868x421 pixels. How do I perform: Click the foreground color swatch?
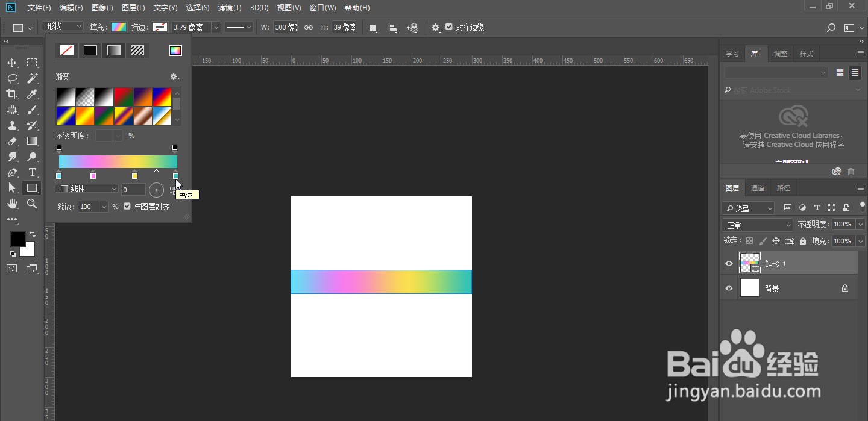[17, 239]
